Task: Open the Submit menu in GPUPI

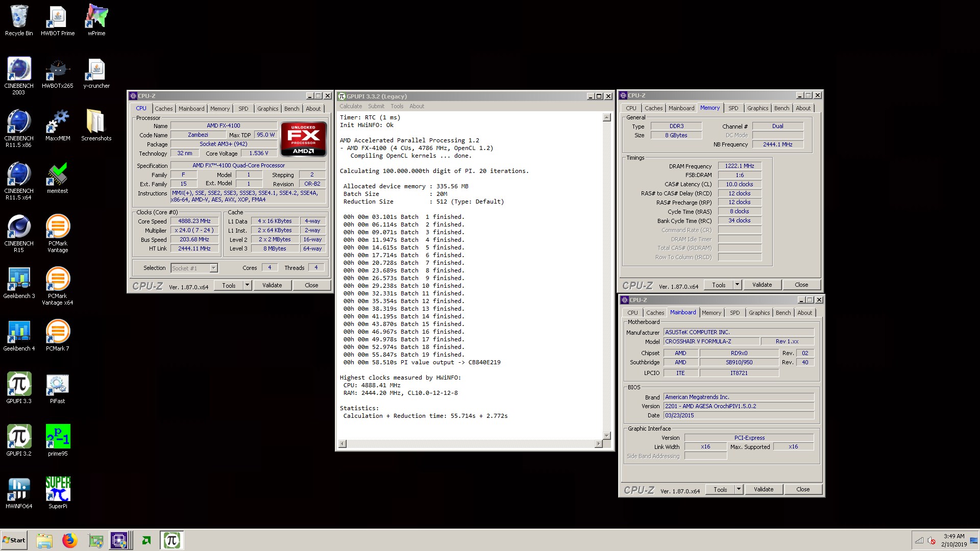Action: 376,106
